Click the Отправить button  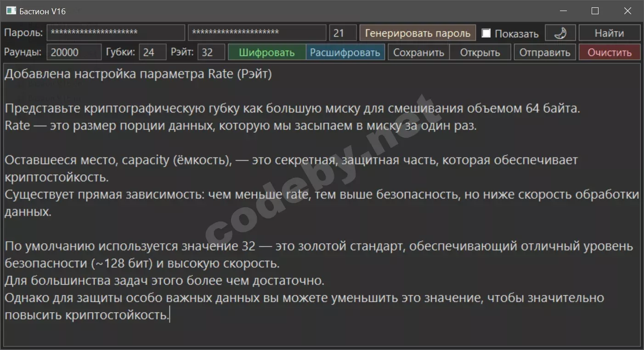click(x=544, y=52)
